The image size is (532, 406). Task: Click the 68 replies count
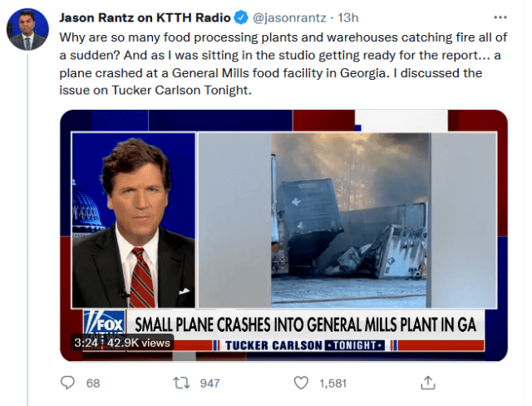(x=93, y=383)
